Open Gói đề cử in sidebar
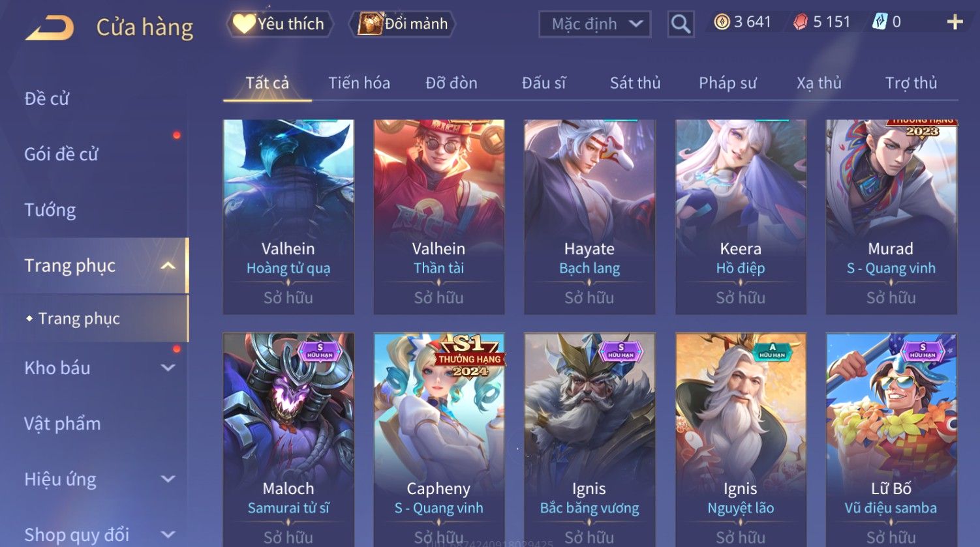The height and width of the screenshot is (547, 980). [61, 155]
